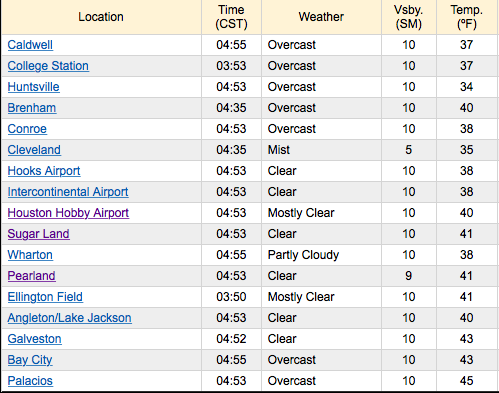The width and height of the screenshot is (499, 393).
Task: Click the Pearland link
Action: pos(31,276)
